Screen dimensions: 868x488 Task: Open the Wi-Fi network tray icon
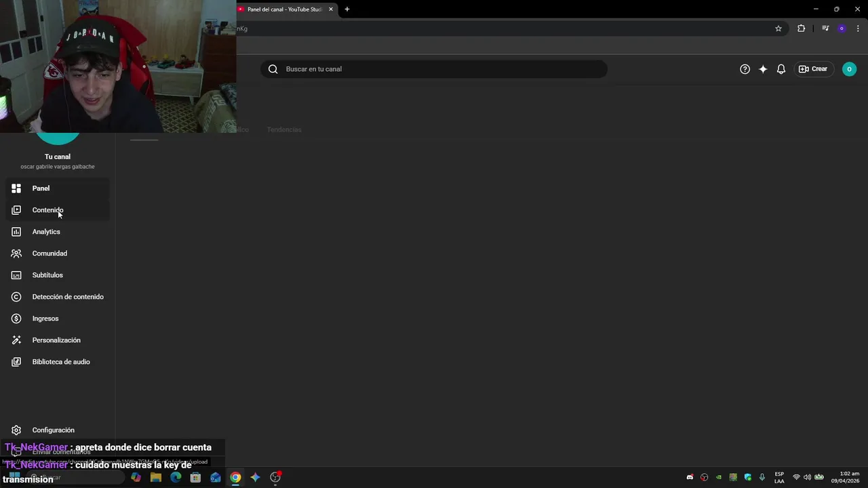tap(796, 477)
